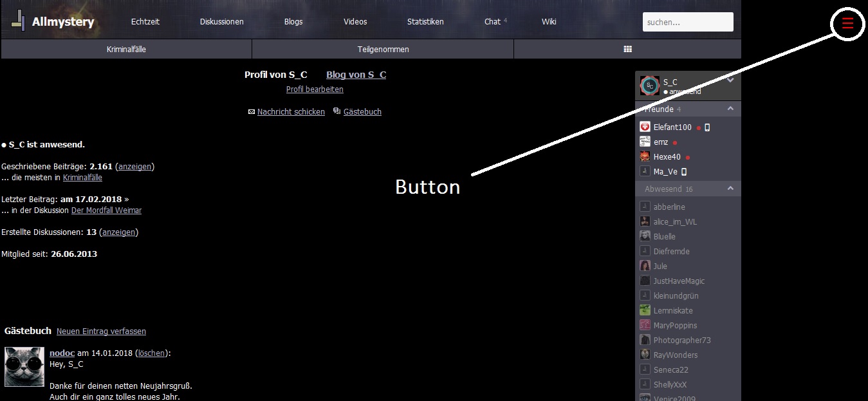This screenshot has width=868, height=401.
Task: Click Elefant100's avatar in friends list
Action: [645, 127]
